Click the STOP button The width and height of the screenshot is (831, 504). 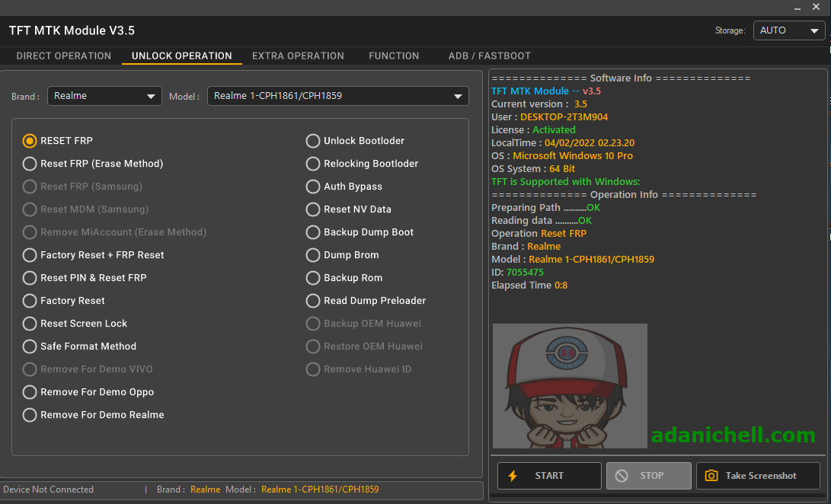coord(649,475)
